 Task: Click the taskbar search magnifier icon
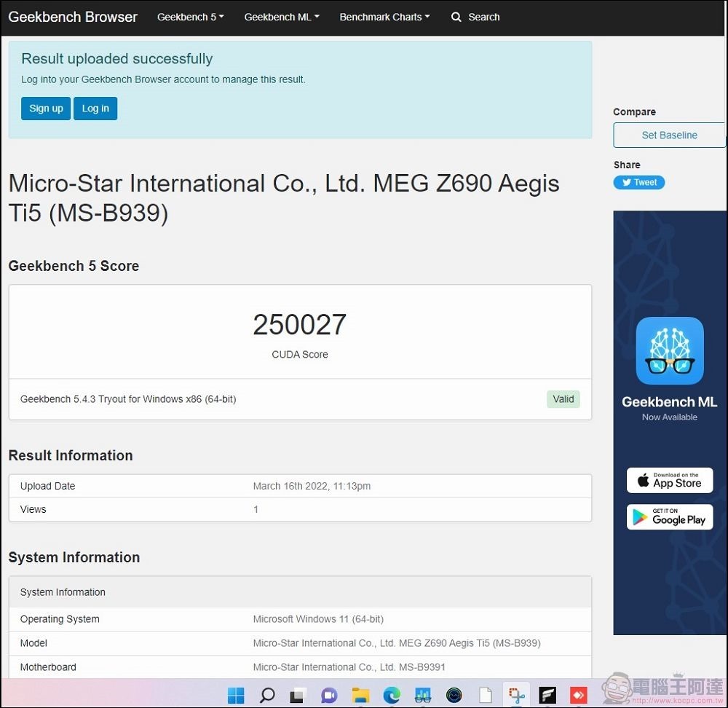click(x=267, y=695)
